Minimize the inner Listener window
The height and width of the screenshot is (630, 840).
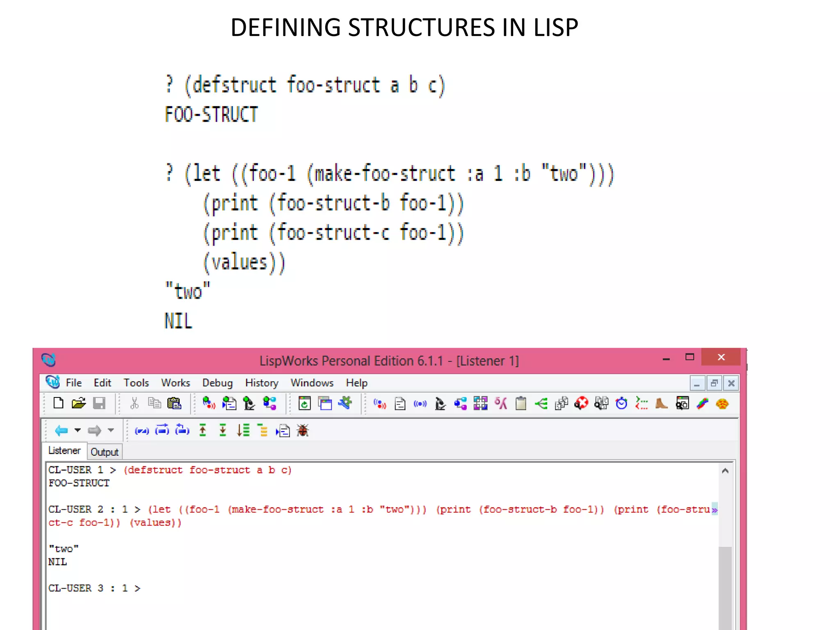pos(697,383)
